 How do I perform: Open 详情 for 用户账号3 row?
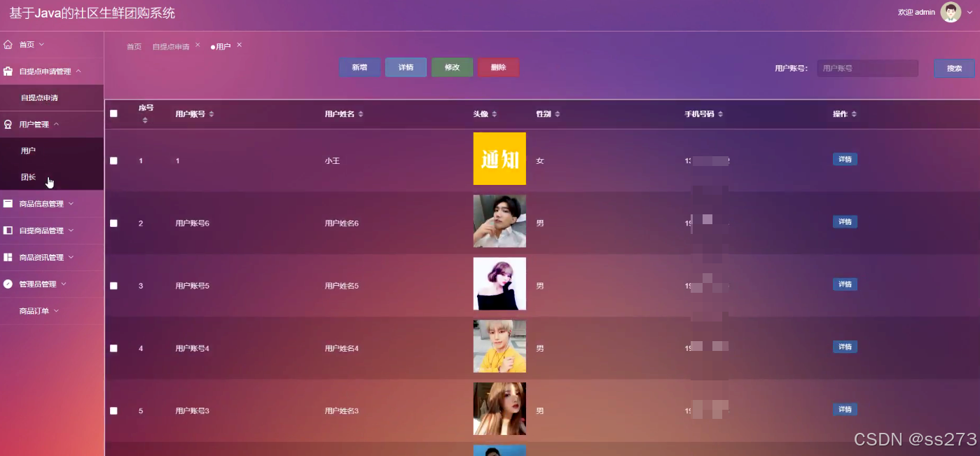pyautogui.click(x=845, y=409)
